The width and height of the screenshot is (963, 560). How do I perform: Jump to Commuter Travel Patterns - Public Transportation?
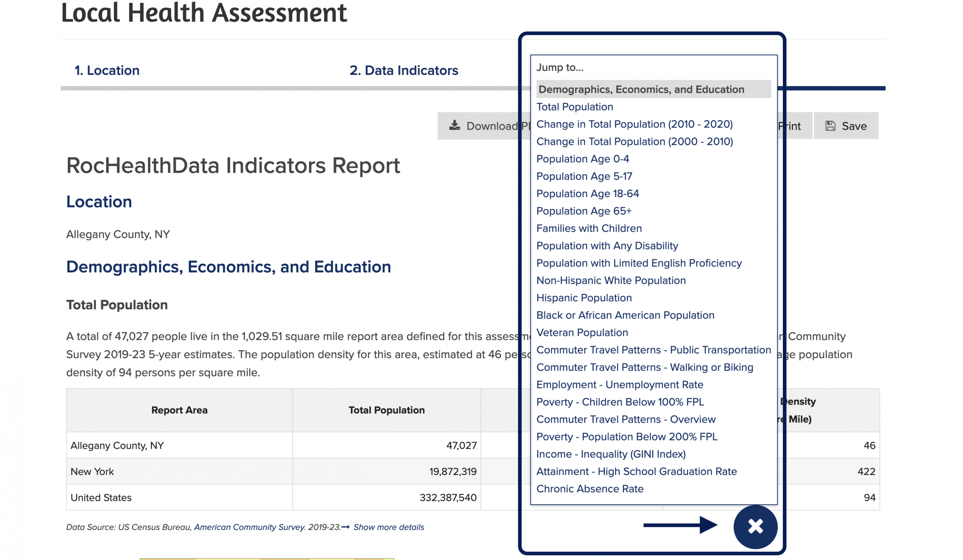pos(653,350)
